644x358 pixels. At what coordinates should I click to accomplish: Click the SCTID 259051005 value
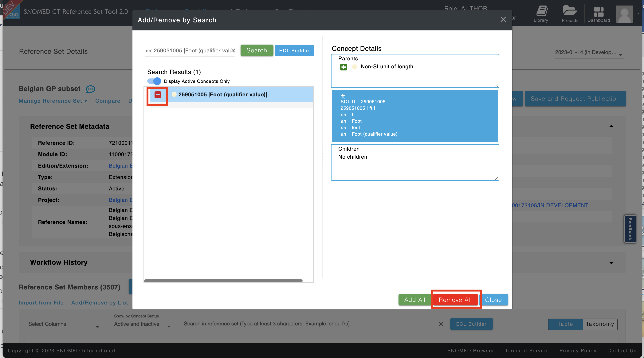[373, 101]
